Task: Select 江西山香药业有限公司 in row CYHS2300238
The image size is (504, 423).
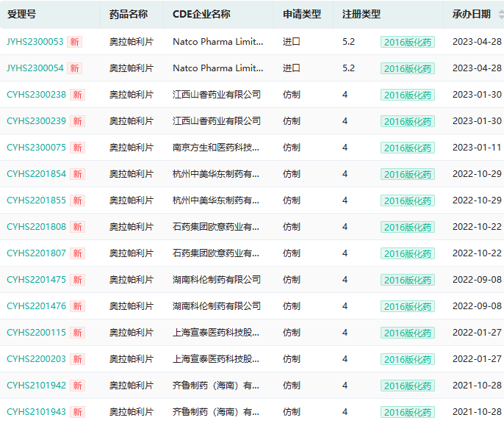Action: click(217, 95)
